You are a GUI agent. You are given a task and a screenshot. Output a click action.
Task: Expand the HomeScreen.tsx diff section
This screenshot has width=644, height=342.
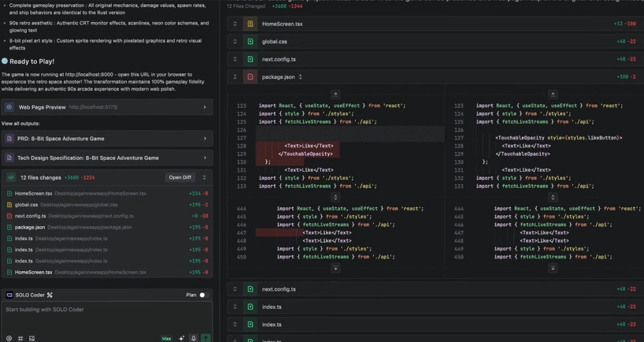point(235,24)
